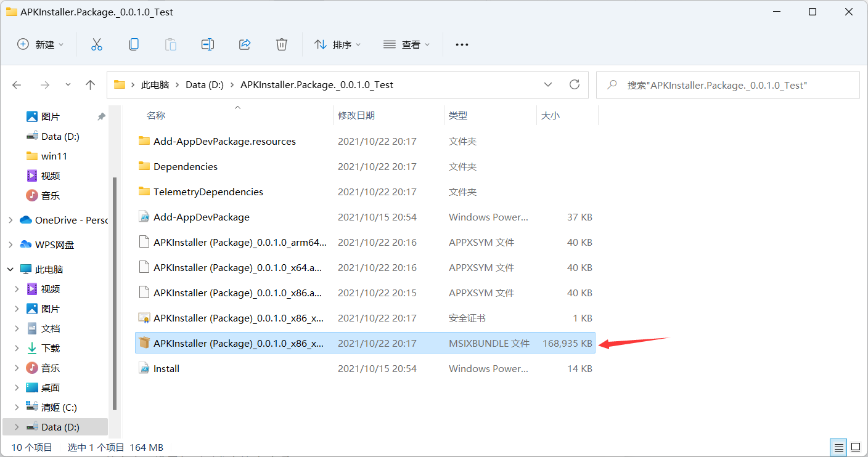Switch to details view icon in status bar
This screenshot has width=868, height=457.
tap(838, 447)
